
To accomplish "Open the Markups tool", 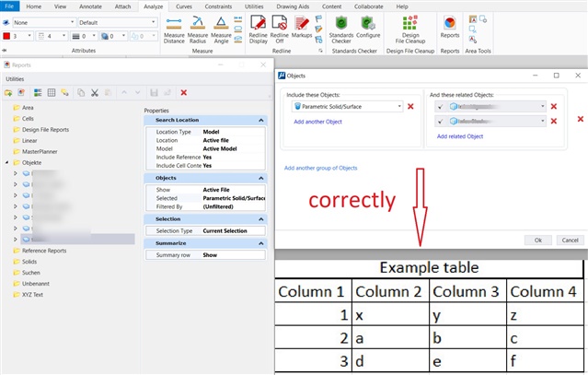I will tap(302, 27).
